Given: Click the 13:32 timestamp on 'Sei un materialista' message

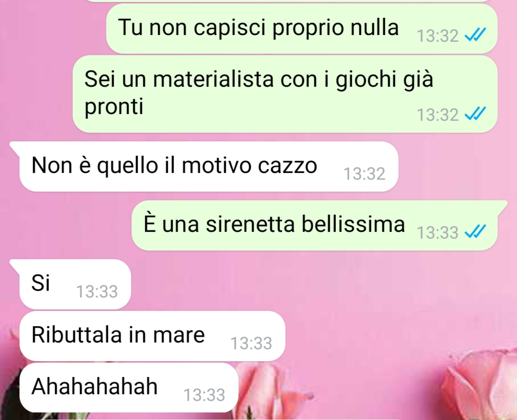Looking at the screenshot, I should click(437, 115).
